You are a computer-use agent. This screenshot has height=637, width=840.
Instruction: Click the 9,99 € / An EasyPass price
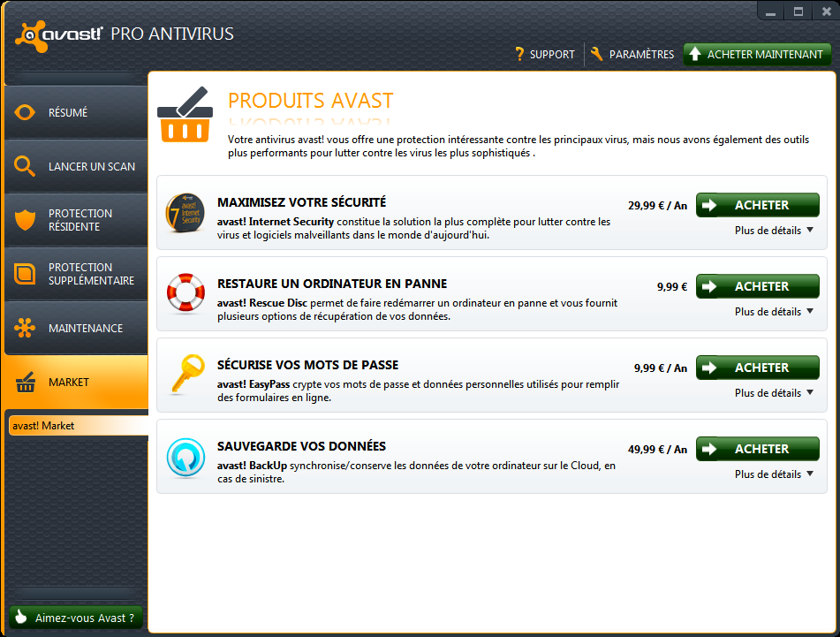[661, 368]
